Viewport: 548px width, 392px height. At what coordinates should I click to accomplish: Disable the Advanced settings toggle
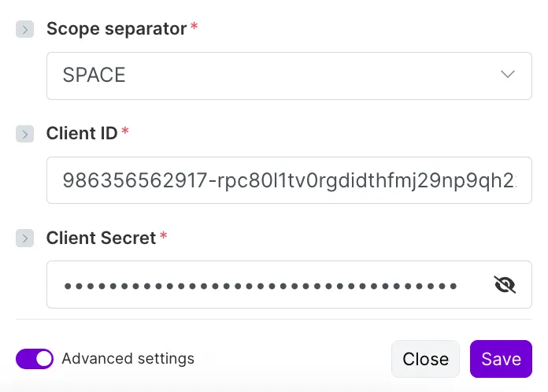click(35, 359)
